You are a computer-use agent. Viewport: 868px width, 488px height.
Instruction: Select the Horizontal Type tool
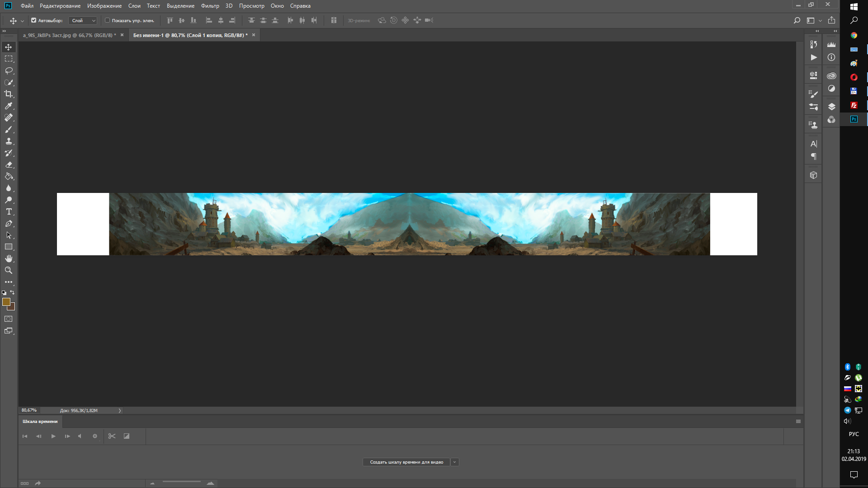(x=9, y=212)
